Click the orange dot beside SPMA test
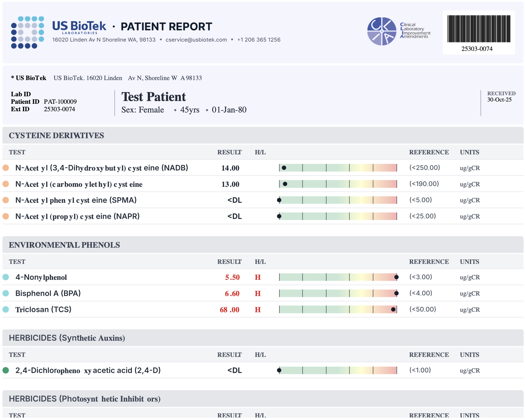Screen dimensions: 525x420 click(x=6, y=200)
